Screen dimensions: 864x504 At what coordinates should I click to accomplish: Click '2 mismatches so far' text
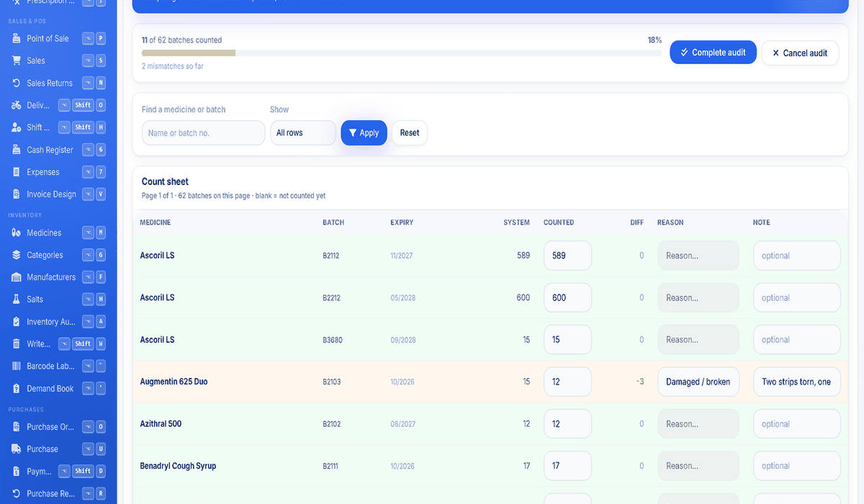[174, 66]
